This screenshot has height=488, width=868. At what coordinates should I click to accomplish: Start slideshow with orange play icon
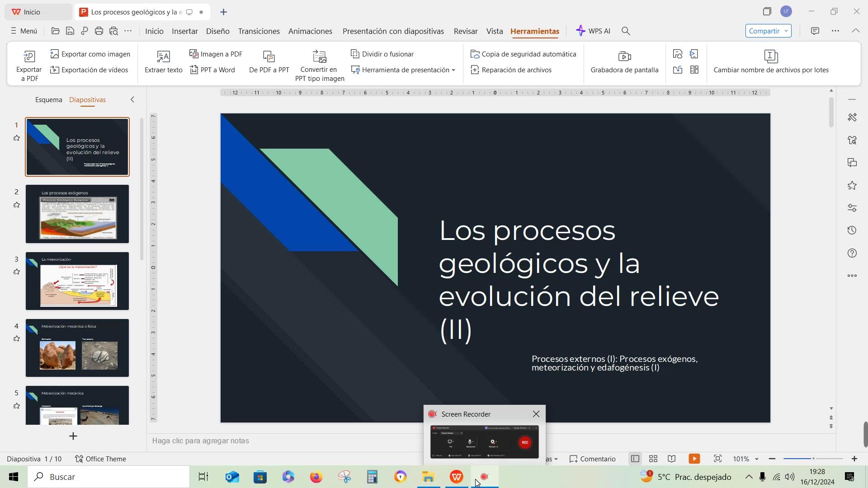click(x=694, y=459)
